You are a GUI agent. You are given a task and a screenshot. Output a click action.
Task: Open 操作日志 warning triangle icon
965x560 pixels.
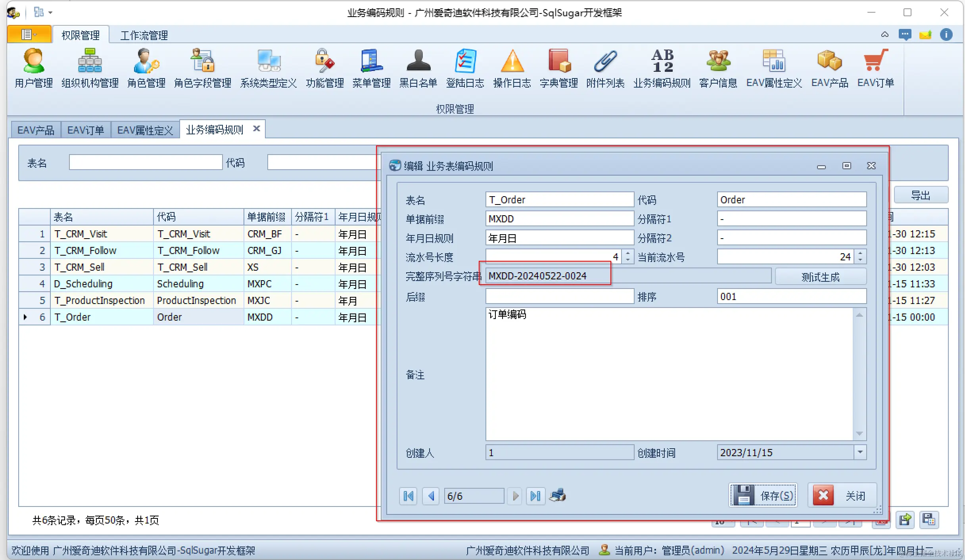(512, 61)
